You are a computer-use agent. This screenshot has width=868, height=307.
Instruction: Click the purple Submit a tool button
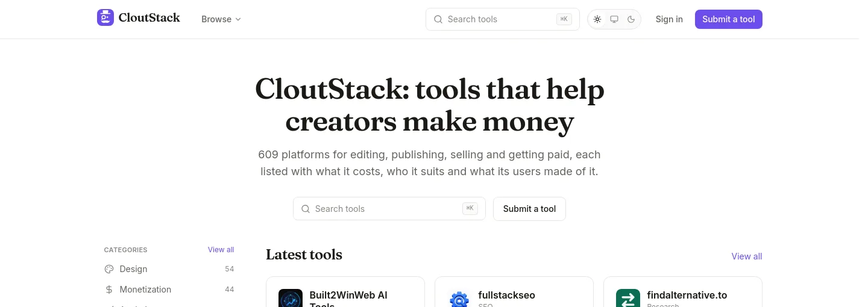(729, 19)
